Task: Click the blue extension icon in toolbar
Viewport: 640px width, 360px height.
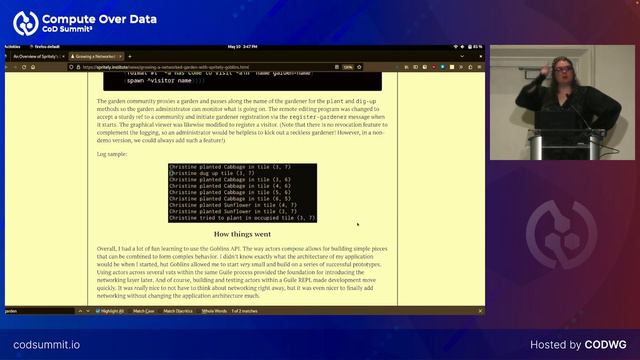Action: [442, 67]
